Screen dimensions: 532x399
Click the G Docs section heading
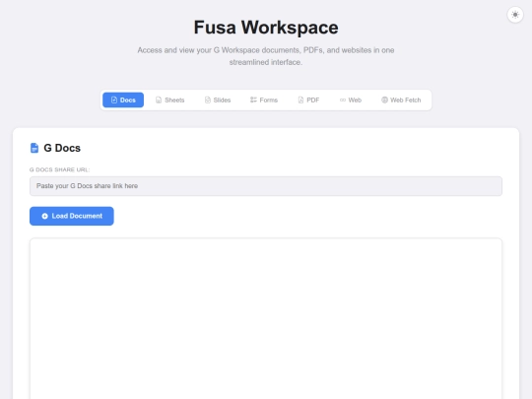(x=62, y=148)
